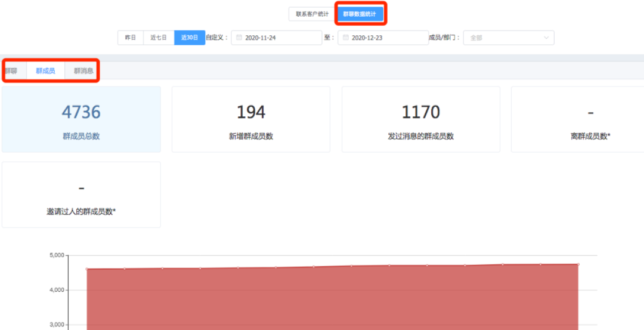Choose the 昨日 time range
644x330 pixels.
[x=130, y=38]
